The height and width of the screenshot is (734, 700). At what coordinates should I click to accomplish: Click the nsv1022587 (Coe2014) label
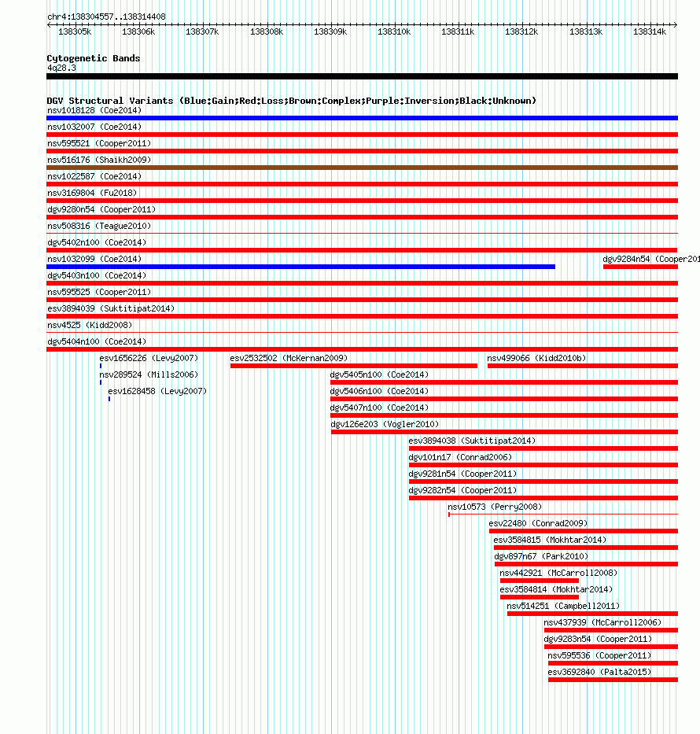tap(94, 176)
